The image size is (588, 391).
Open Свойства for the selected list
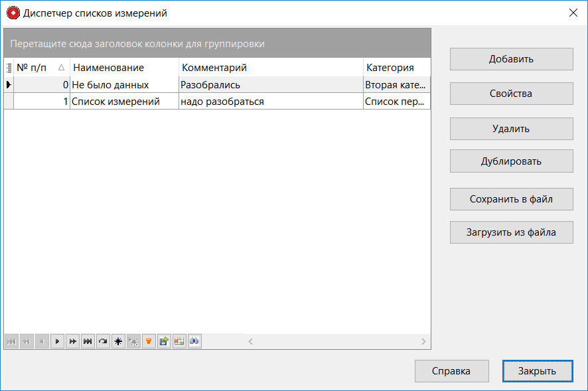coord(511,93)
